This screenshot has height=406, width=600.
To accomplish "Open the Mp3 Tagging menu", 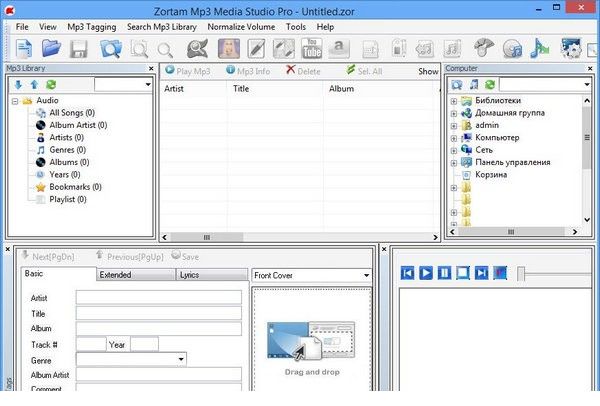I will coord(91,27).
